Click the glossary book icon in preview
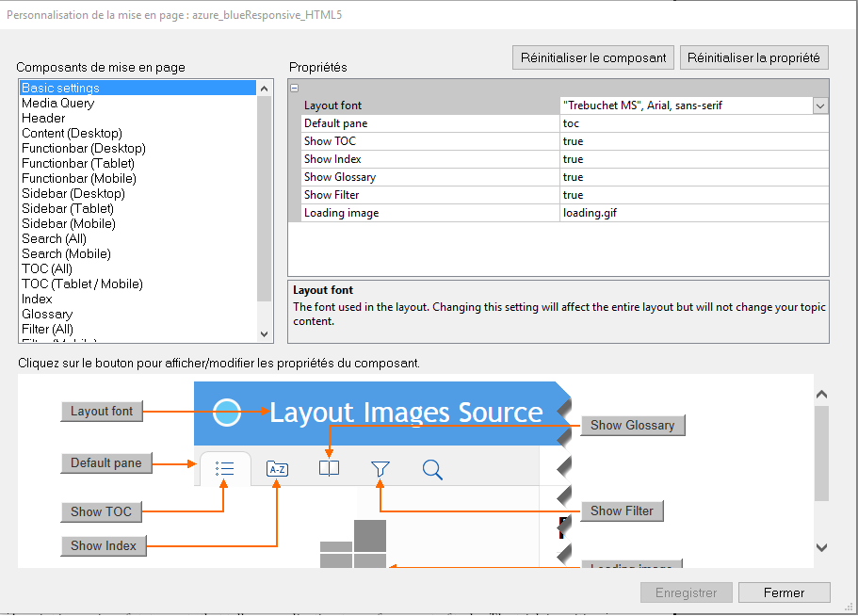Viewport: 858px width, 616px height. pyautogui.click(x=329, y=468)
